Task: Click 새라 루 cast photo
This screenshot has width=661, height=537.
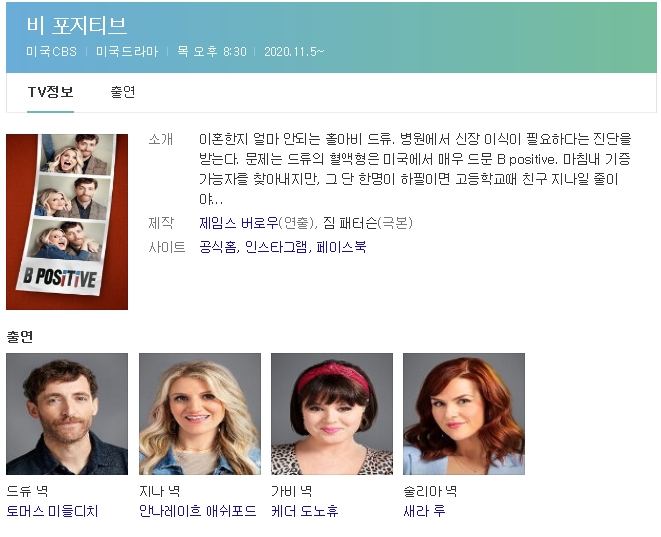Action: (x=463, y=413)
